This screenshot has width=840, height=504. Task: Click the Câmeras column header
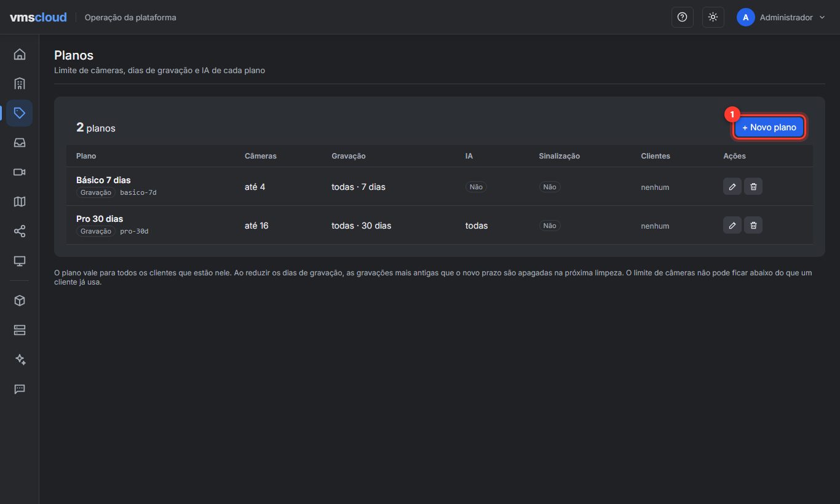pos(261,156)
